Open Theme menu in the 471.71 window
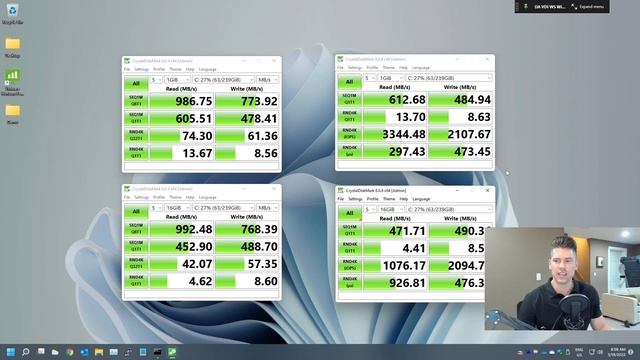The height and width of the screenshot is (360, 640). (389, 199)
